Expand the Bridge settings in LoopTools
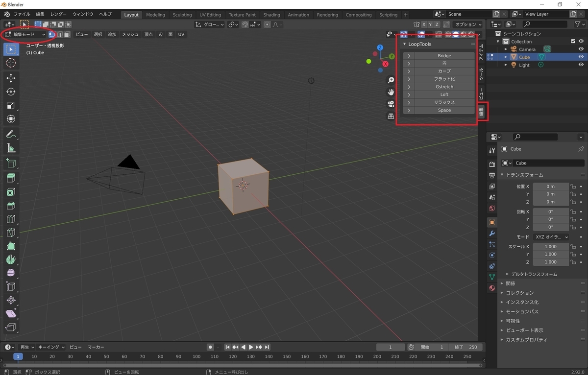Screen dimensions: 588x375 [409, 56]
